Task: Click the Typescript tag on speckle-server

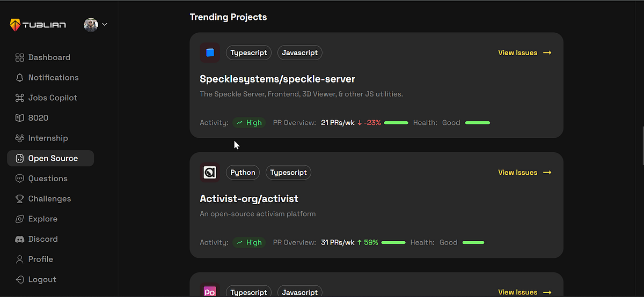Action: (249, 53)
